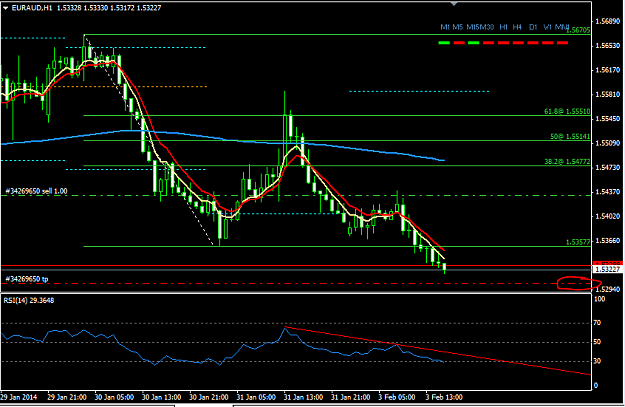Click the 3 Feb 13:00 time axis label
The width and height of the screenshot is (625, 407).
pos(444,397)
